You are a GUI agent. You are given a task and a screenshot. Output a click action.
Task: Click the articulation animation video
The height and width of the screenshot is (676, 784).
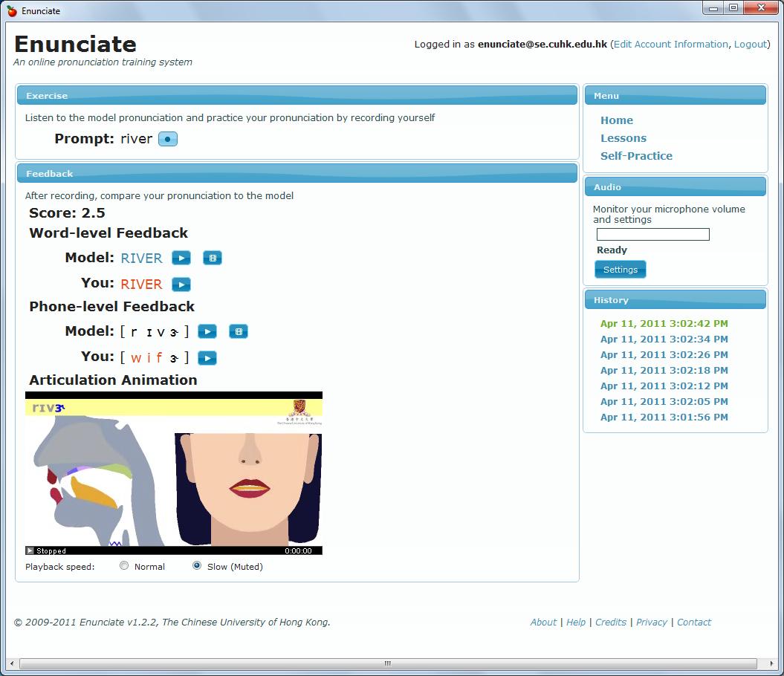pos(173,473)
